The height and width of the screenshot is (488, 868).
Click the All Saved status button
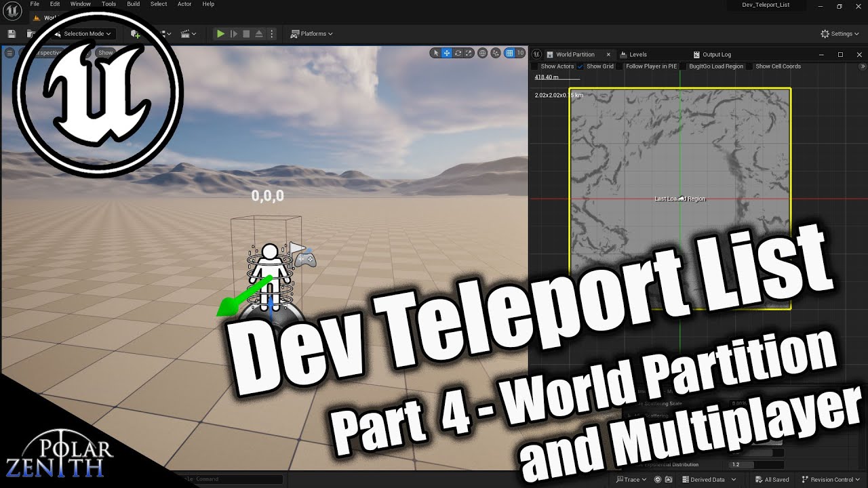pyautogui.click(x=772, y=479)
